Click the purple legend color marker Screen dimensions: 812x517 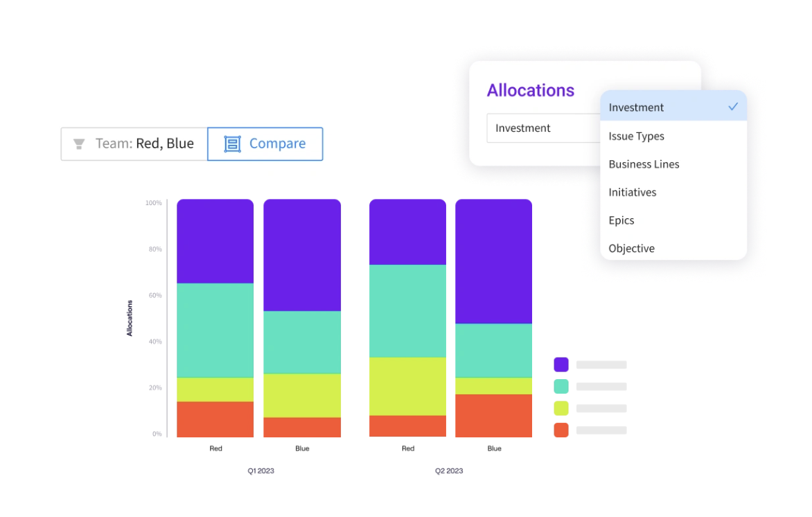(x=561, y=364)
